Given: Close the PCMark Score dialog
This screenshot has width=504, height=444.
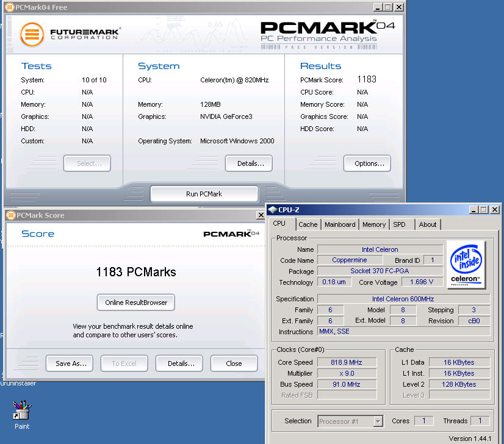Looking at the screenshot, I should tap(261, 215).
